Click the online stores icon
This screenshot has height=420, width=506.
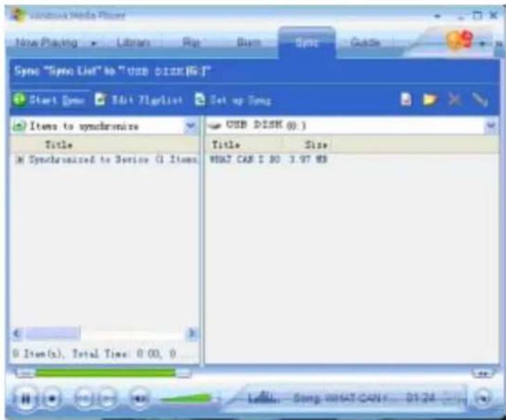click(459, 40)
